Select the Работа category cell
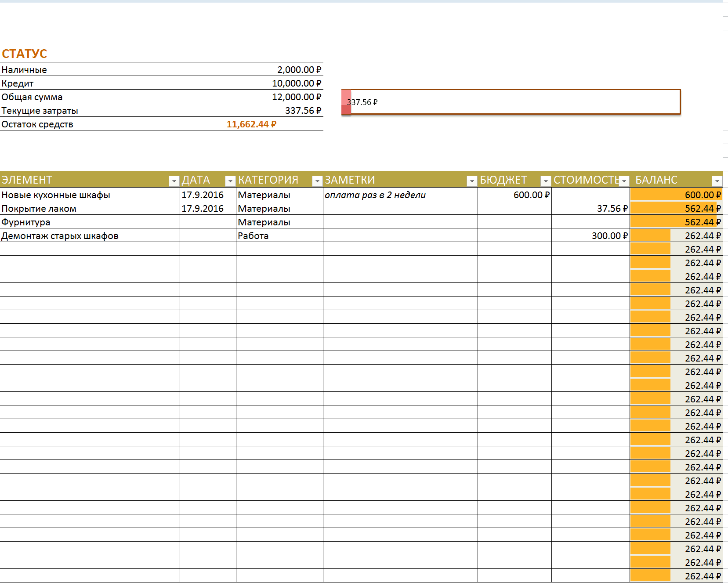This screenshot has height=586, width=728. [x=279, y=235]
